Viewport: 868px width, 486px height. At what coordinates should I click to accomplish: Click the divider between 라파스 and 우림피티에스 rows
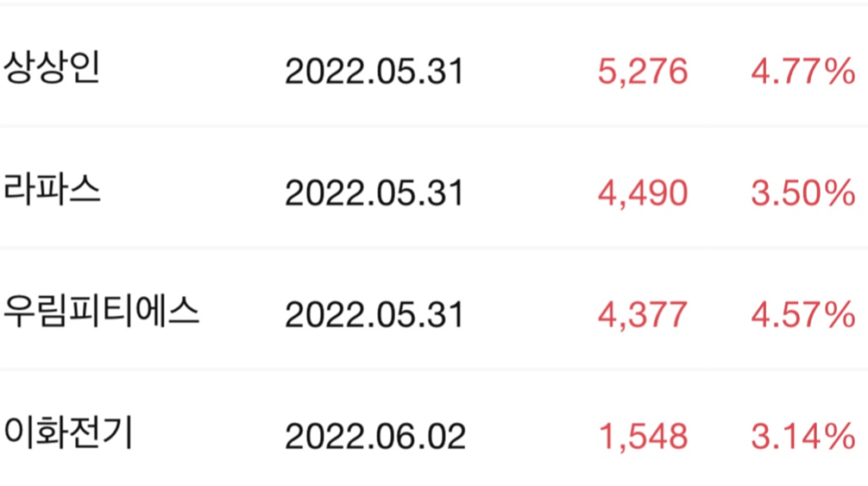coord(434,249)
